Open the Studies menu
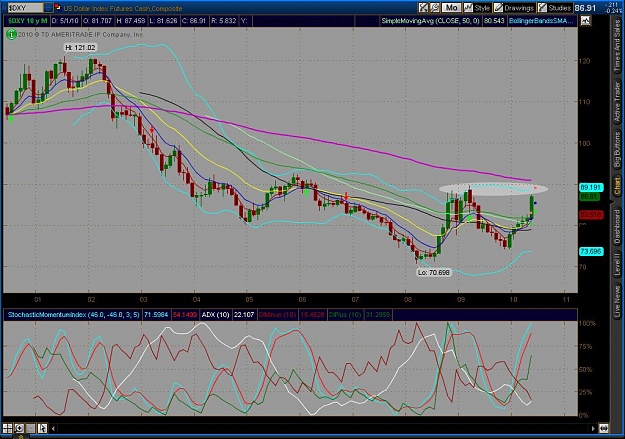This screenshot has width=625, height=439. point(555,8)
